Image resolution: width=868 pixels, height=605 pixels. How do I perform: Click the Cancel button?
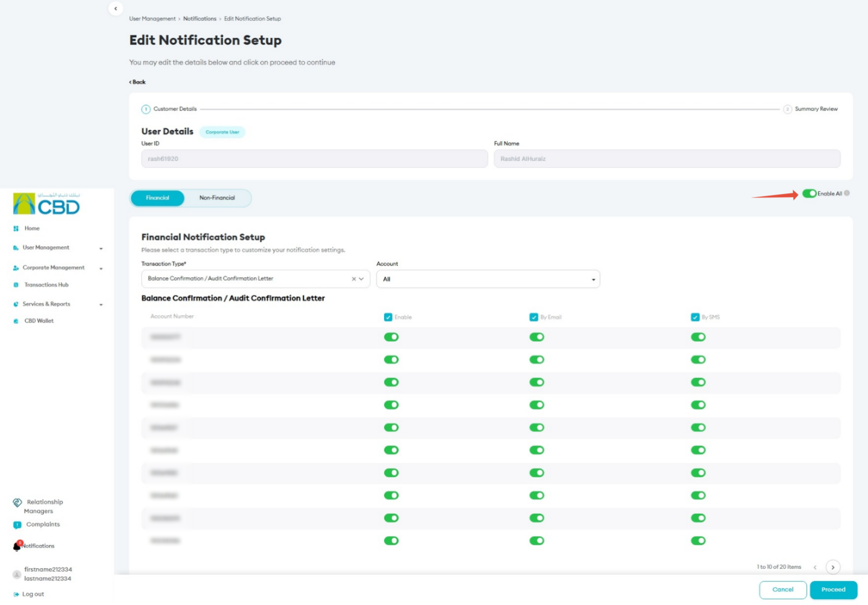[783, 590]
